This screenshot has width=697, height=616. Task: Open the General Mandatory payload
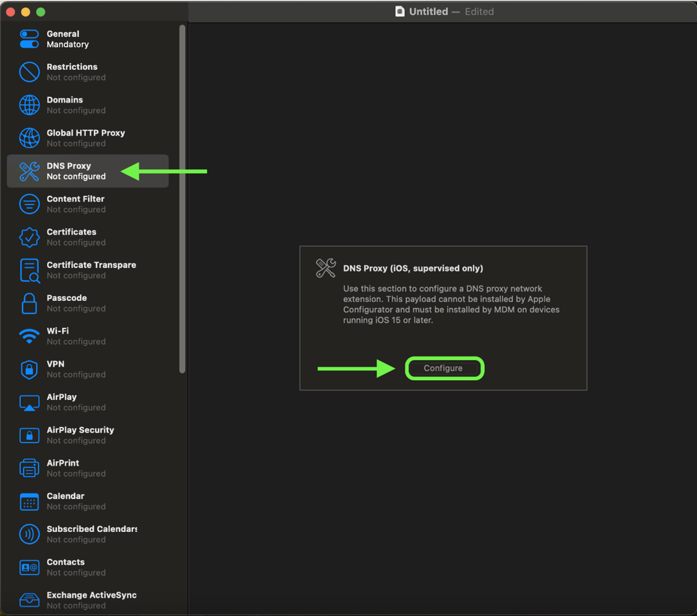tap(88, 39)
